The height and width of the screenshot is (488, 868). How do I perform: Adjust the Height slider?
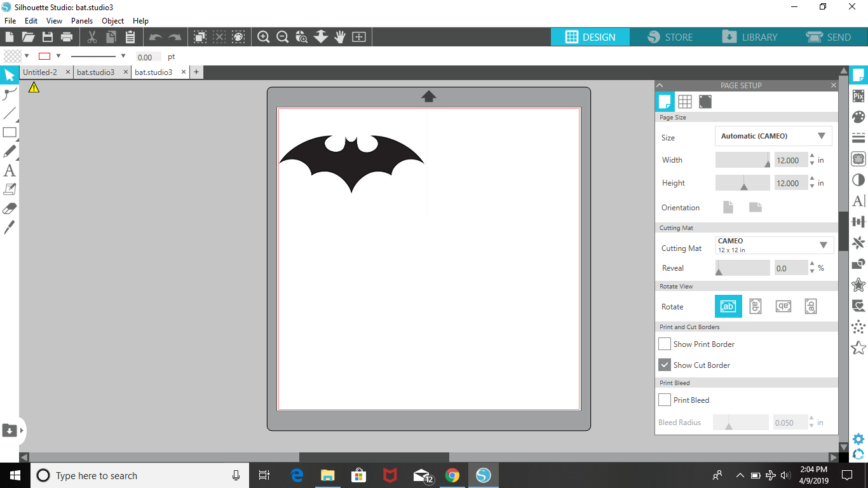[x=743, y=183]
